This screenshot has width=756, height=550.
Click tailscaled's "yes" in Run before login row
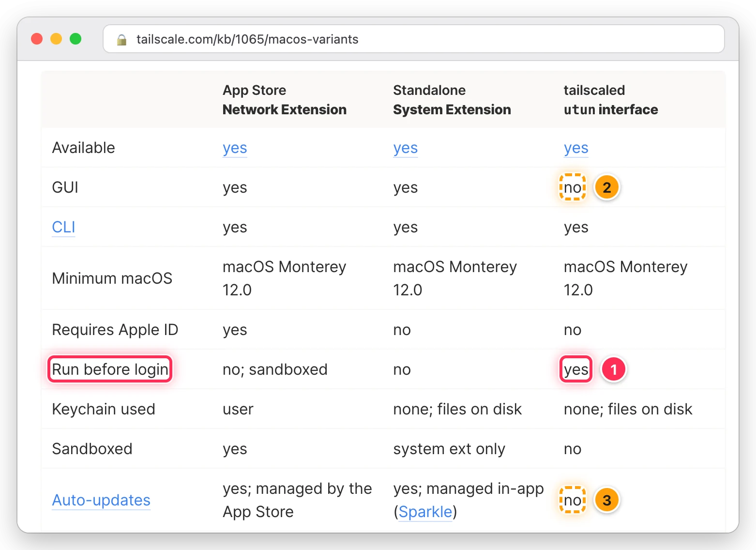coord(576,369)
